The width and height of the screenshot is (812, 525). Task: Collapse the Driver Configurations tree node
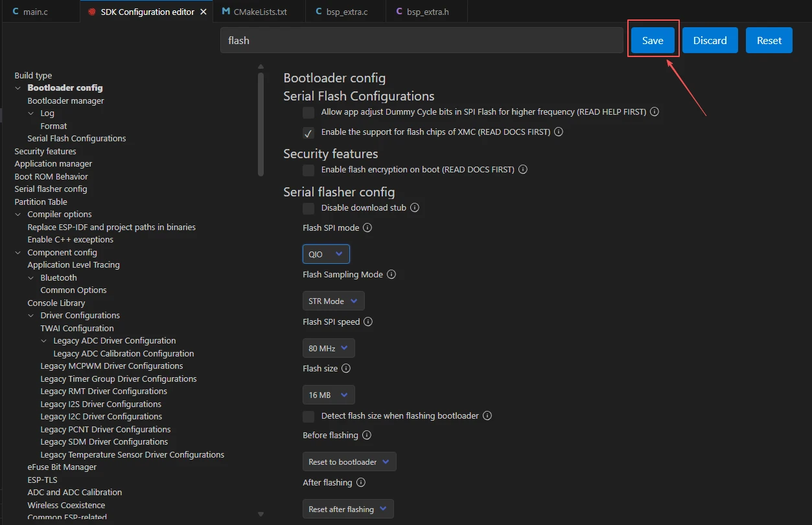pyautogui.click(x=31, y=316)
